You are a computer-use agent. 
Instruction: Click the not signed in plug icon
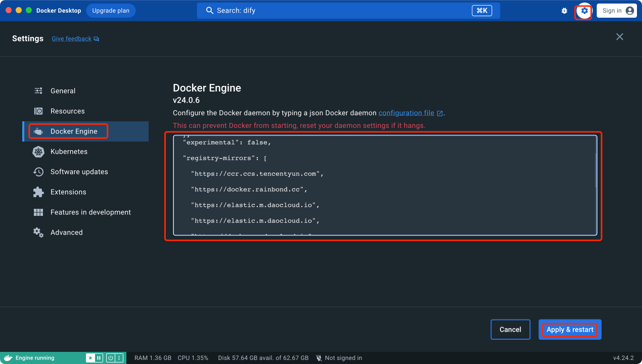pos(319,358)
